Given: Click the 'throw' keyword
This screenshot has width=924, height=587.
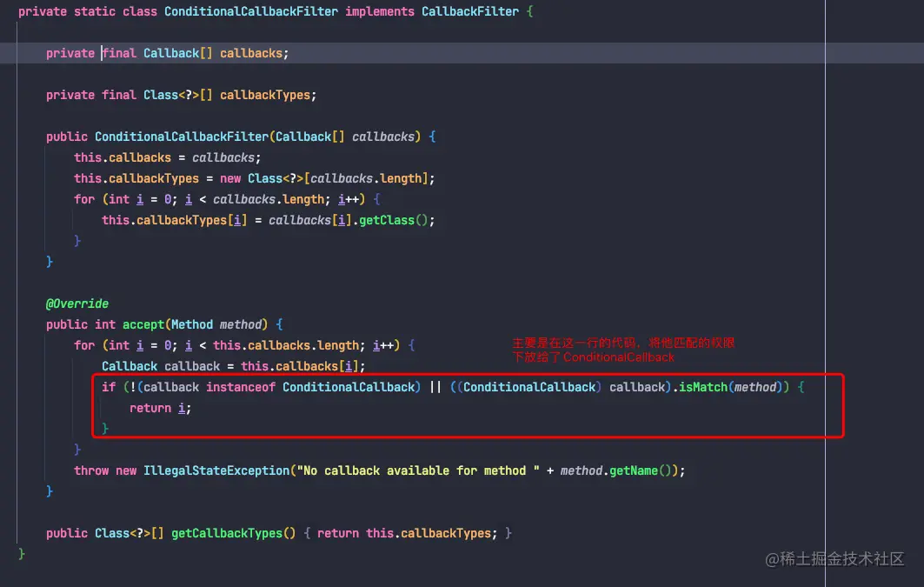Looking at the screenshot, I should coord(91,470).
